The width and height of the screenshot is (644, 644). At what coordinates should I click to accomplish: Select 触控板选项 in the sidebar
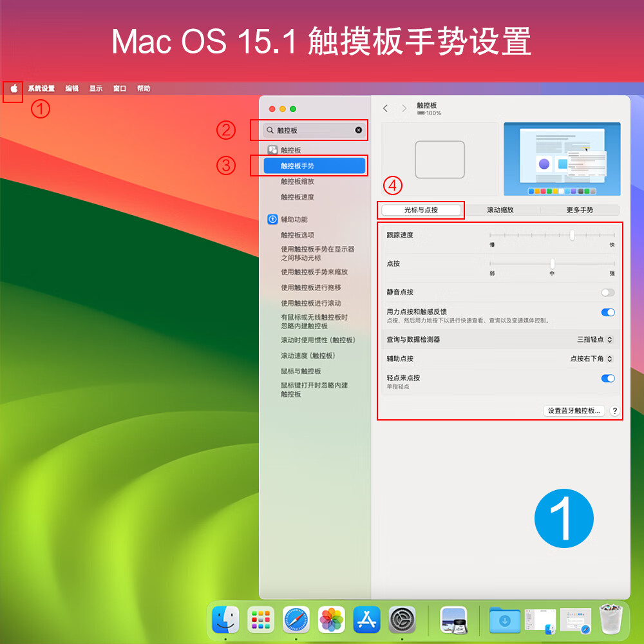[298, 235]
